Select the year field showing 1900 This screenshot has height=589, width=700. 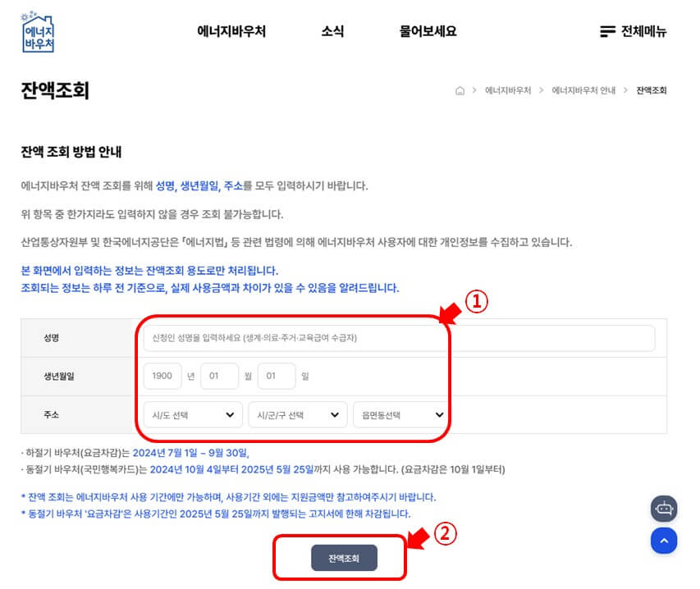click(162, 376)
